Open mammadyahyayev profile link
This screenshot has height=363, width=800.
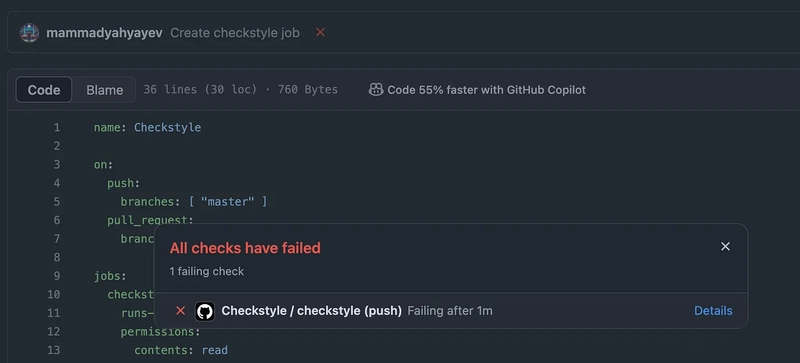point(105,33)
